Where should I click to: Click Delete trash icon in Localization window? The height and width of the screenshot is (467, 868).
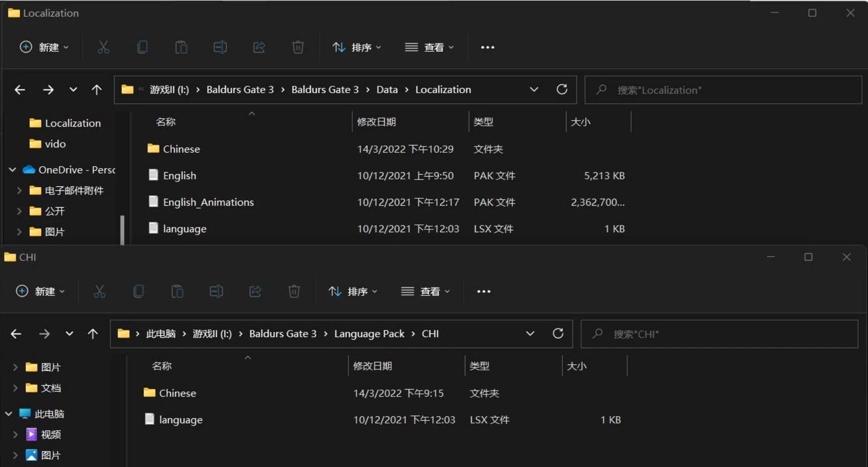pyautogui.click(x=298, y=47)
